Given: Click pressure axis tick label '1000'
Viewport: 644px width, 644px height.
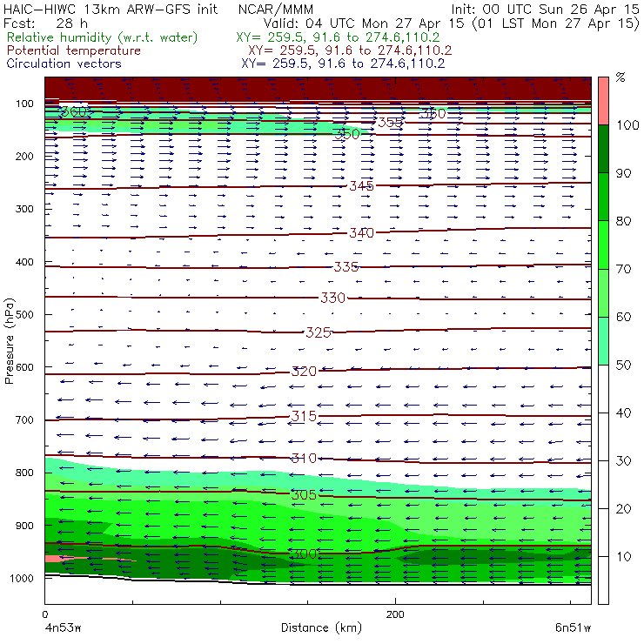Looking at the screenshot, I should pos(22,578).
